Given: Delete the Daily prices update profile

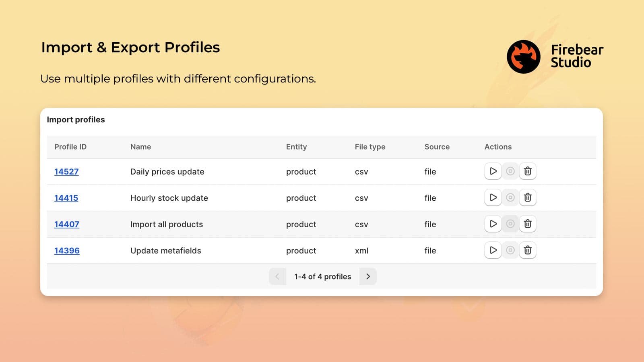Looking at the screenshot, I should pos(528,171).
